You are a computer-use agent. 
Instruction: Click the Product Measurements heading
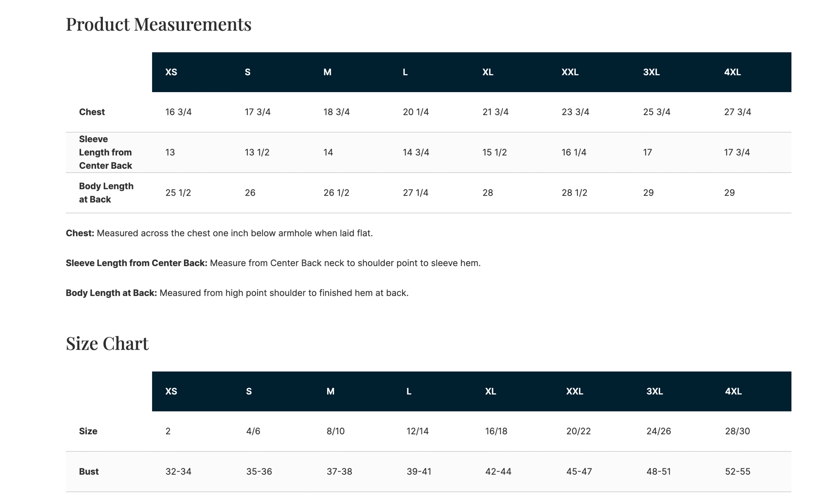point(159,24)
